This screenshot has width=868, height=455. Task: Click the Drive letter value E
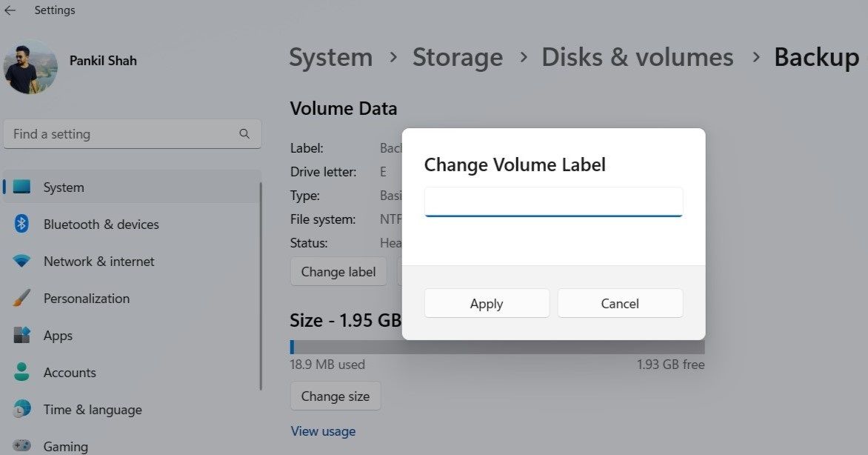pyautogui.click(x=383, y=172)
